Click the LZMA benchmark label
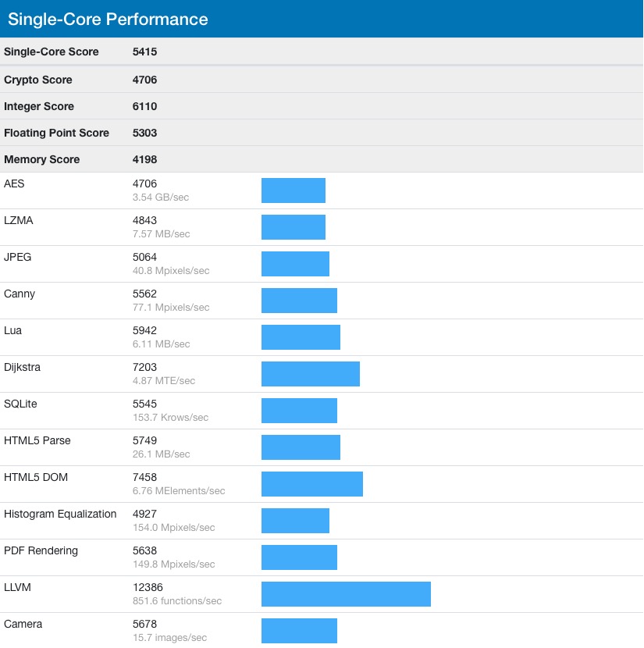Image resolution: width=644 pixels, height=648 pixels. (x=19, y=220)
